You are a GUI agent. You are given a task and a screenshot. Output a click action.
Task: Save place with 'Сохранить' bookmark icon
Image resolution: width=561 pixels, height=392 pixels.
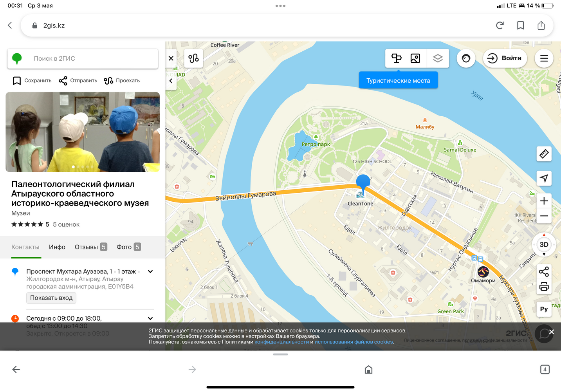(32, 81)
